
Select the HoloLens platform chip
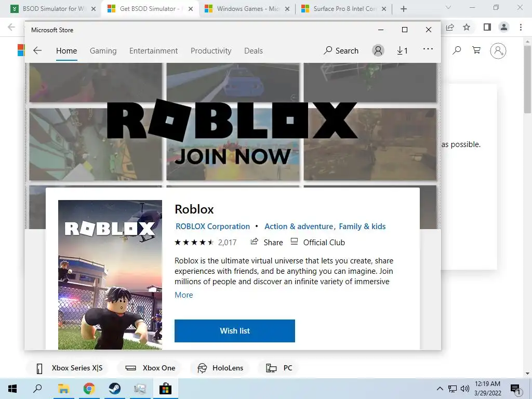220,368
